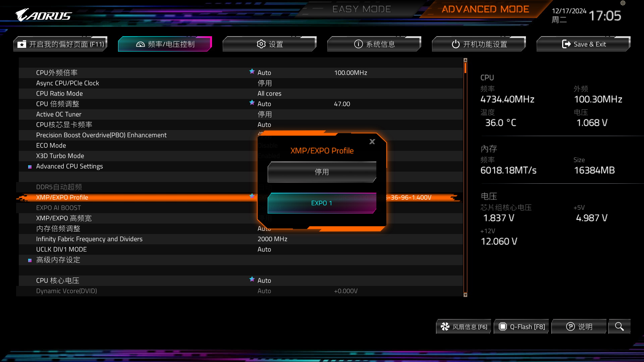Open Save & Exit tab
Image resolution: width=644 pixels, height=362 pixels.
tap(584, 44)
